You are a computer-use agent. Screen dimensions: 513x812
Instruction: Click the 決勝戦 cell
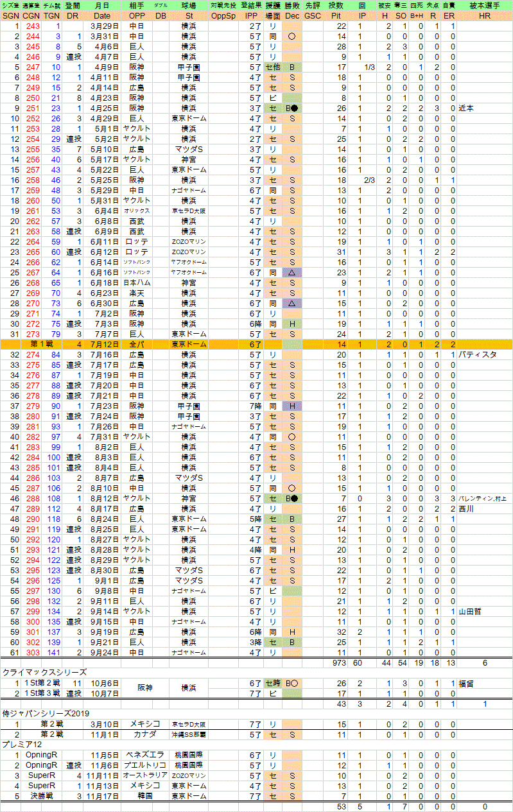click(41, 796)
